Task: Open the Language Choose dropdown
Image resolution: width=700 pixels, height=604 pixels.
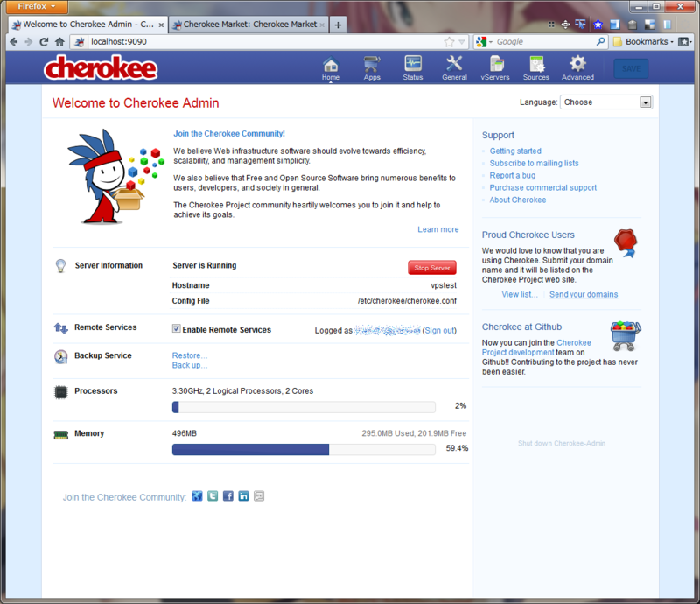Action: tap(605, 102)
